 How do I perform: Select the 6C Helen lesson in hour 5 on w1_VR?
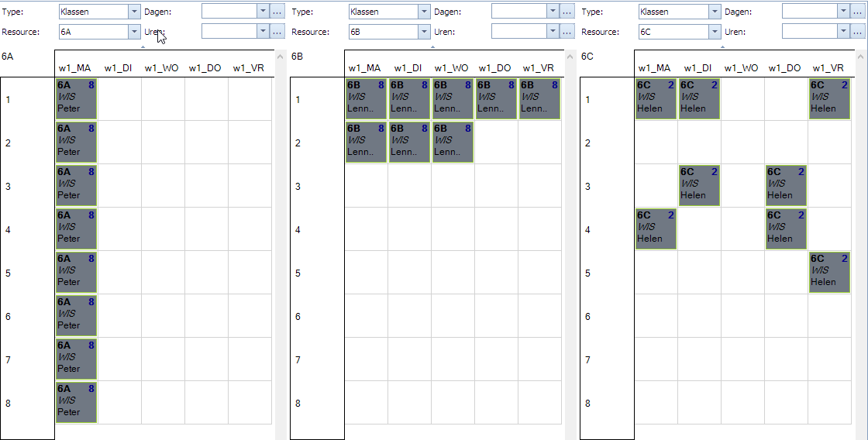829,273
